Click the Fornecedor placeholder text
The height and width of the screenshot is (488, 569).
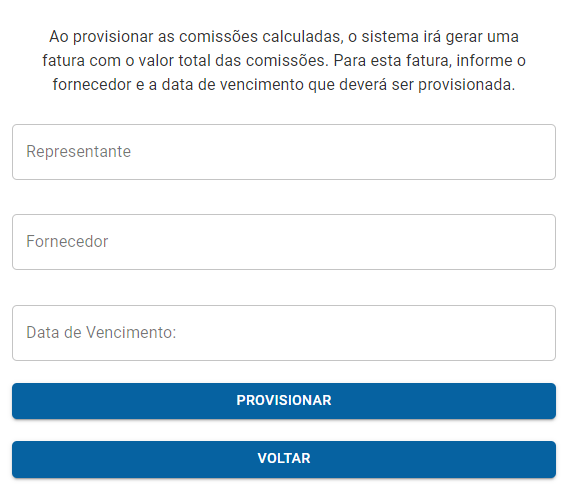tap(67, 242)
